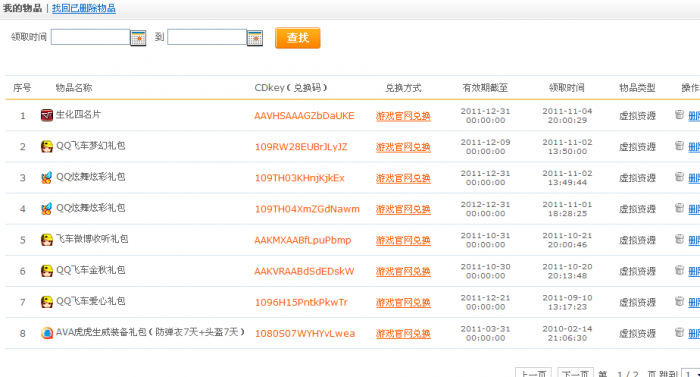The width and height of the screenshot is (700, 377).
Task: Select the 我的物品 tab
Action: pyautogui.click(x=22, y=8)
